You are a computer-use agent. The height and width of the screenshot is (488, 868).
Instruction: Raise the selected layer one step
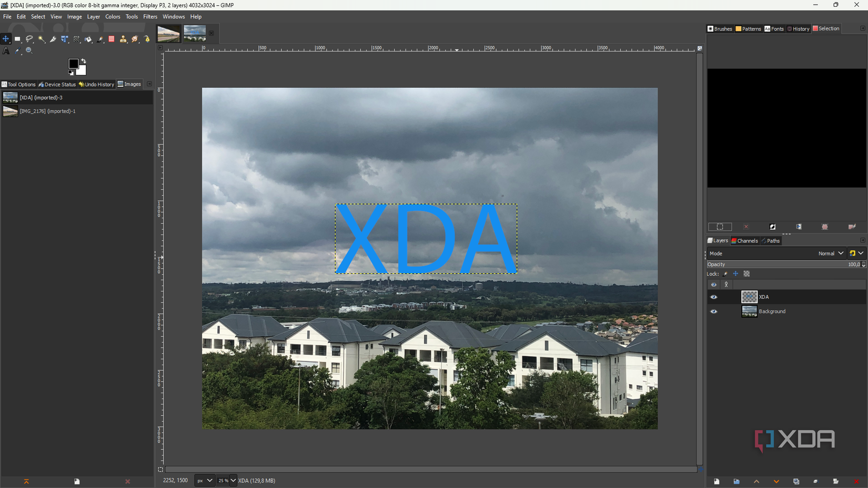[756, 481]
